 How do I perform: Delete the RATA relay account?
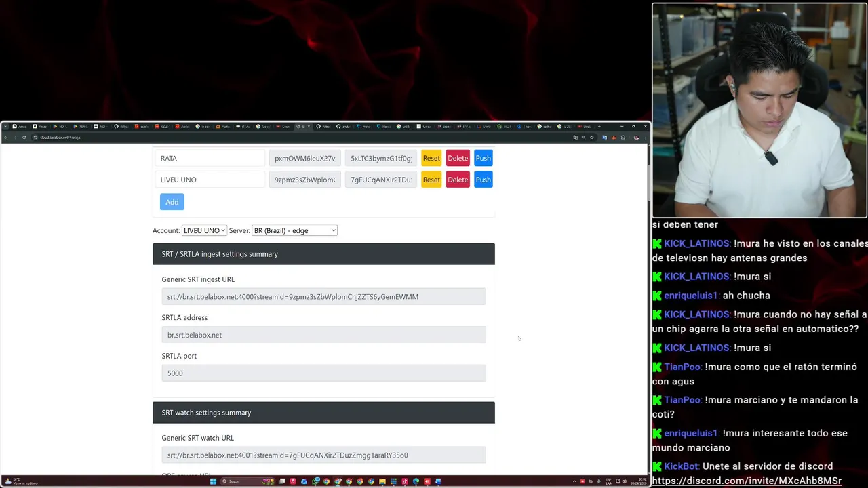pos(458,158)
